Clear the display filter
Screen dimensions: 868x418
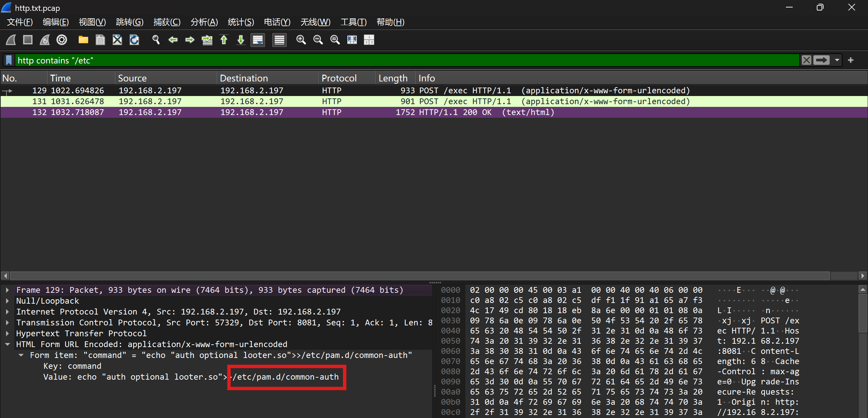coord(807,60)
